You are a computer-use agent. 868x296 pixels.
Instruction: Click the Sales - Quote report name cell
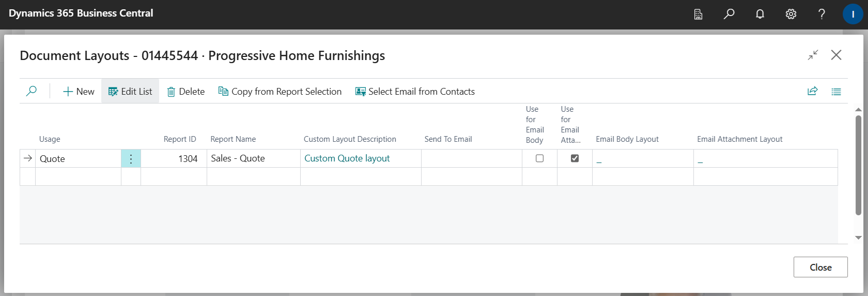pos(254,158)
